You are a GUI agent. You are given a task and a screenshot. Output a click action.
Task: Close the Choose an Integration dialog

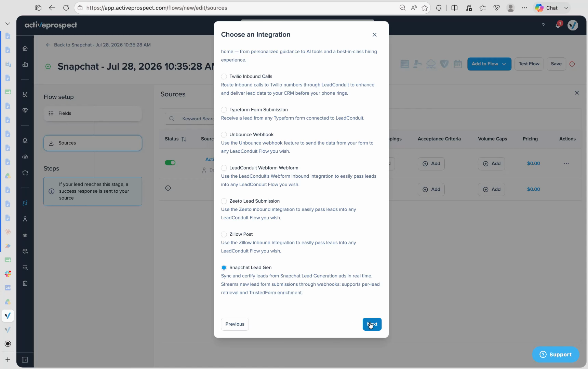coord(375,35)
